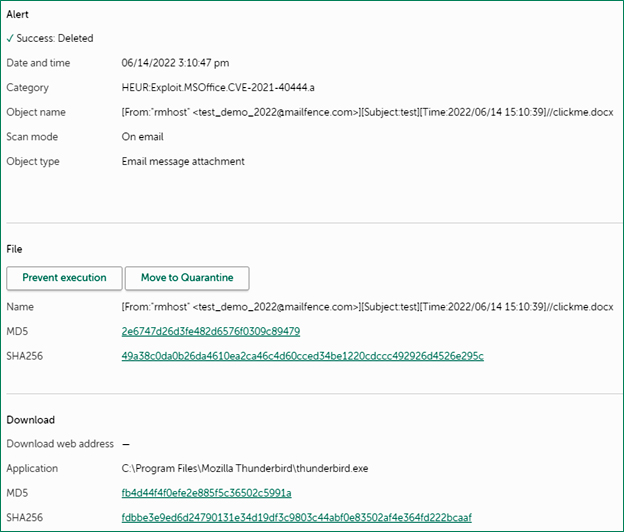Open the File MD5 hash link starting 2e6747d2
Image resolution: width=624 pixels, height=532 pixels.
211,331
